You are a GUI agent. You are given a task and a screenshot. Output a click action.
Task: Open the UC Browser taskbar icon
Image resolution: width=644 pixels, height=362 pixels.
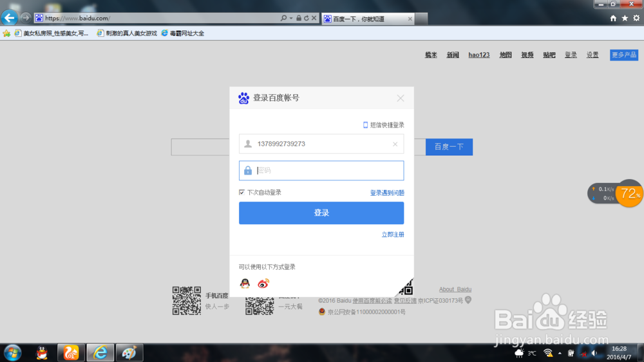(71, 353)
